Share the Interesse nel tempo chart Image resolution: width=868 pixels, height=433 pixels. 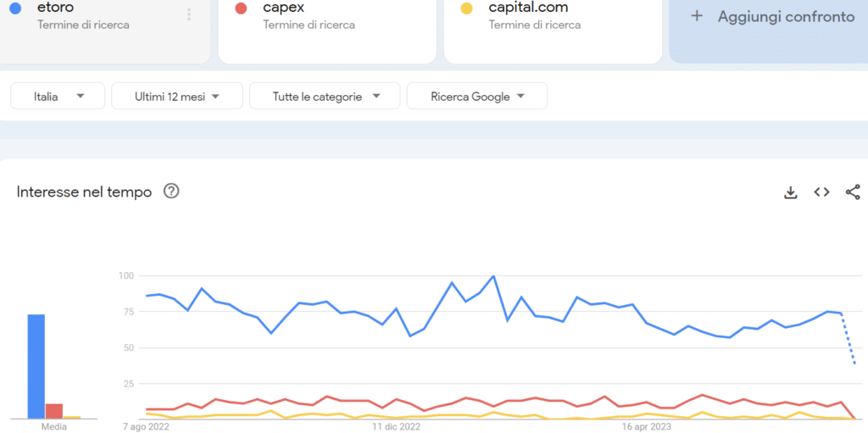853,192
